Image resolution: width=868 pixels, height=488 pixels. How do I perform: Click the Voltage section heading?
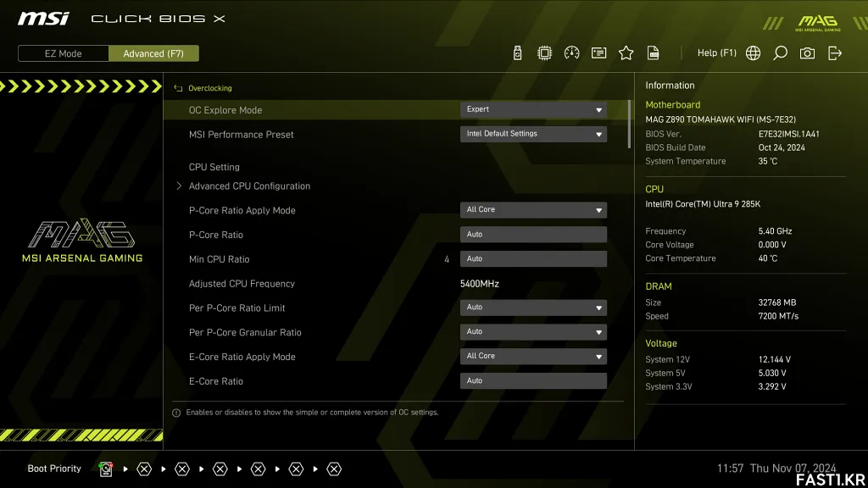click(661, 344)
